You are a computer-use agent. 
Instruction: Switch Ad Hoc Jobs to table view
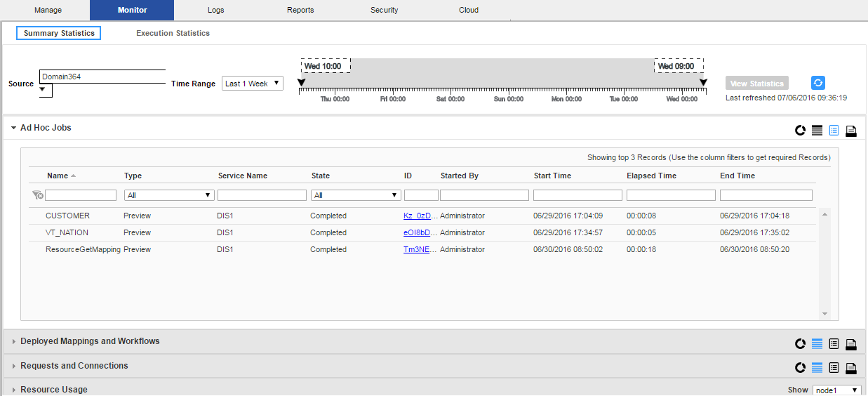point(817,131)
